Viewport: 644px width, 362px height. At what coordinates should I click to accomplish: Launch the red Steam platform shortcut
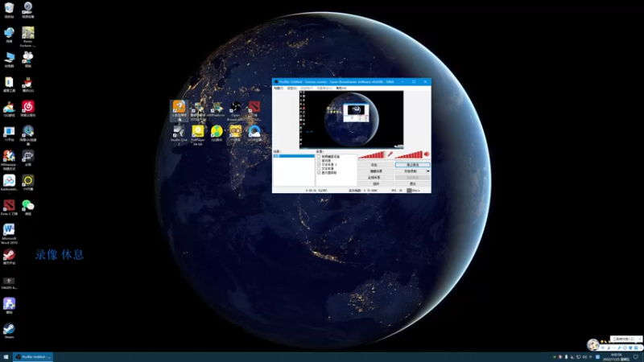(x=9, y=256)
